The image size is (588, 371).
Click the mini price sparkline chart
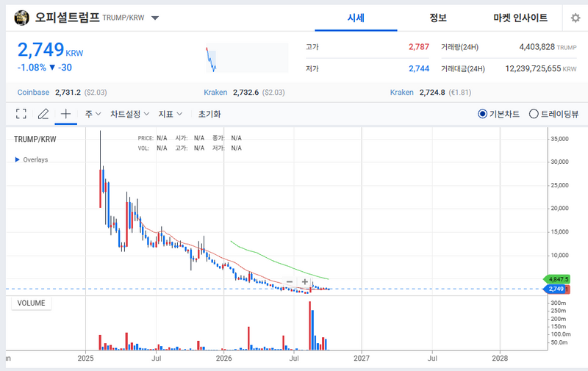coord(247,58)
